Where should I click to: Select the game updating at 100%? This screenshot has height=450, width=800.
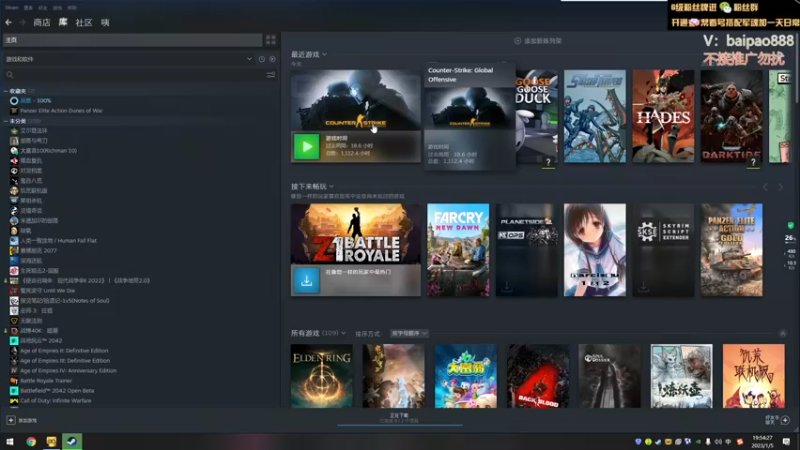click(36, 101)
